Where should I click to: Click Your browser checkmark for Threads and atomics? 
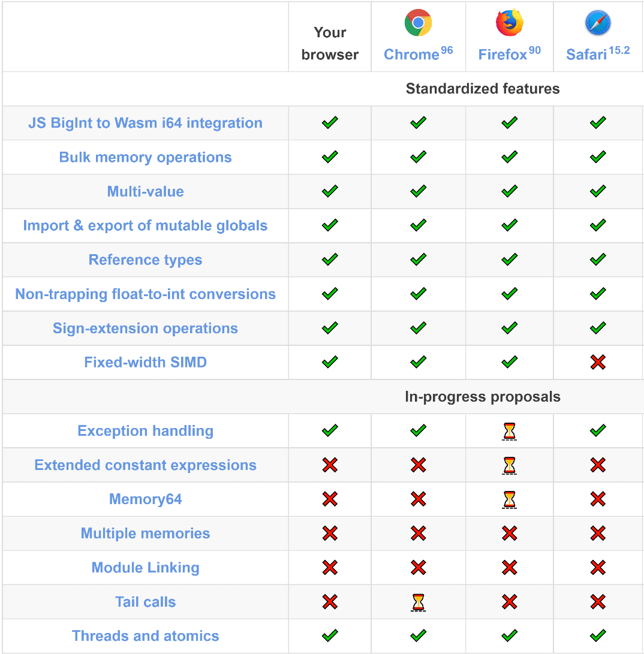[330, 635]
